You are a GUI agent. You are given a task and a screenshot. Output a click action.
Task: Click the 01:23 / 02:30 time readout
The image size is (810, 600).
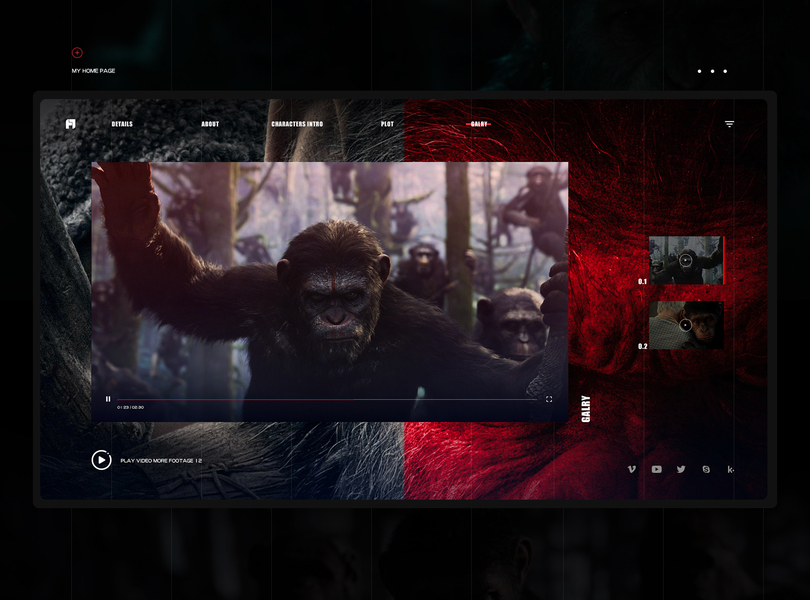coord(131,408)
